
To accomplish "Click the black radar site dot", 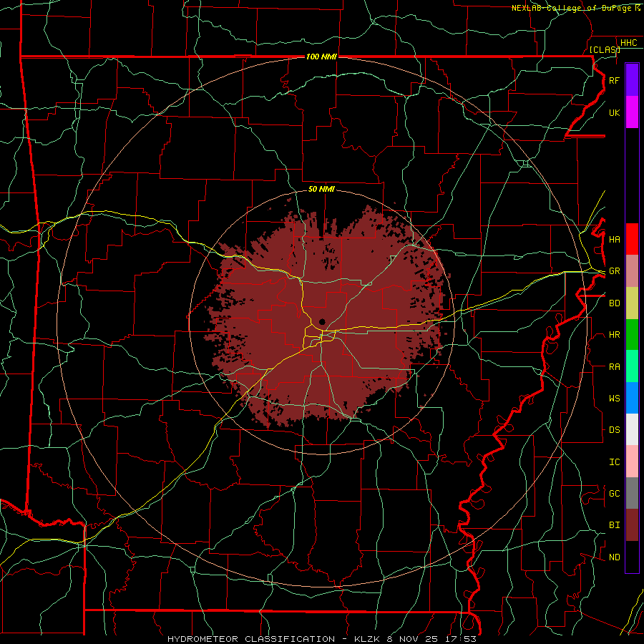I will [322, 321].
